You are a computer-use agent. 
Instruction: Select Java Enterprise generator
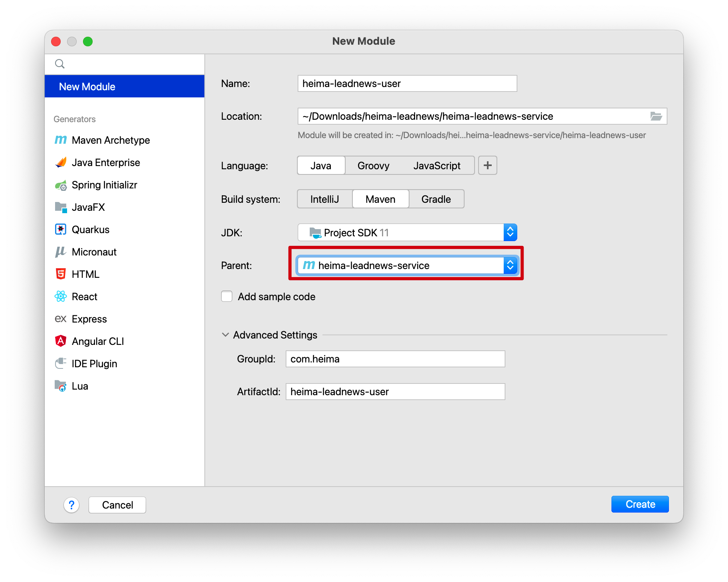pyautogui.click(x=125, y=162)
